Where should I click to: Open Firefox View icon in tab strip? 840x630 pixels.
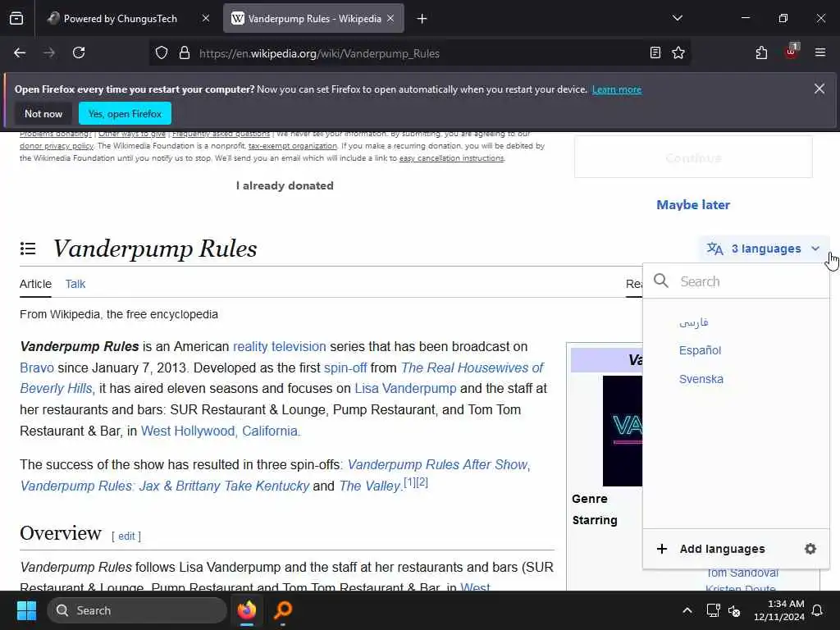(16, 19)
